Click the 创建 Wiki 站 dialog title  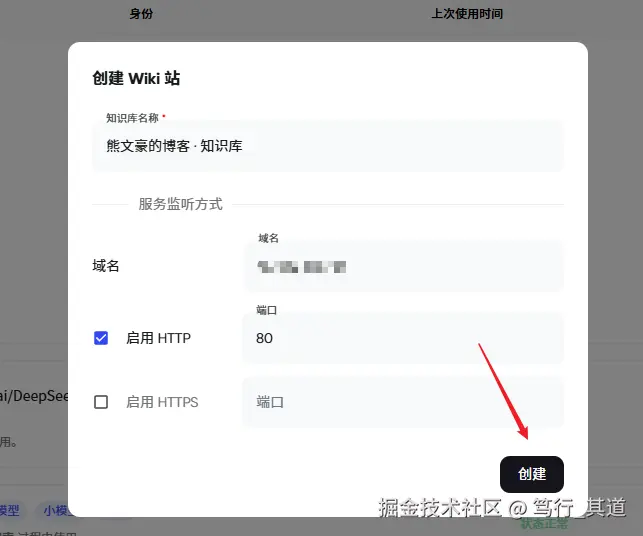[x=136, y=78]
